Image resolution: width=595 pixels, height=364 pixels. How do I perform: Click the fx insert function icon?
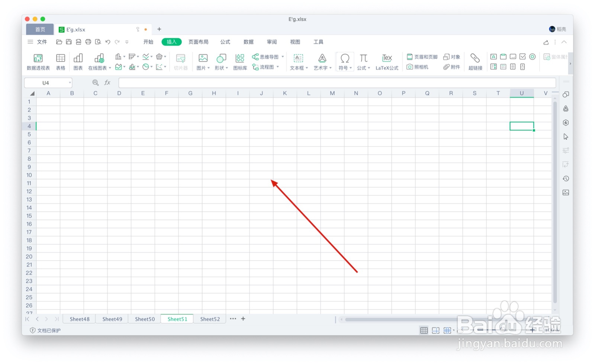tap(107, 83)
